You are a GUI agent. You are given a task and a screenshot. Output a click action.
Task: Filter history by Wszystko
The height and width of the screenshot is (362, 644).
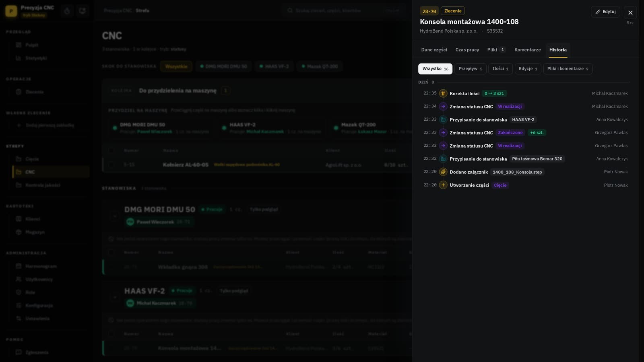(x=435, y=69)
